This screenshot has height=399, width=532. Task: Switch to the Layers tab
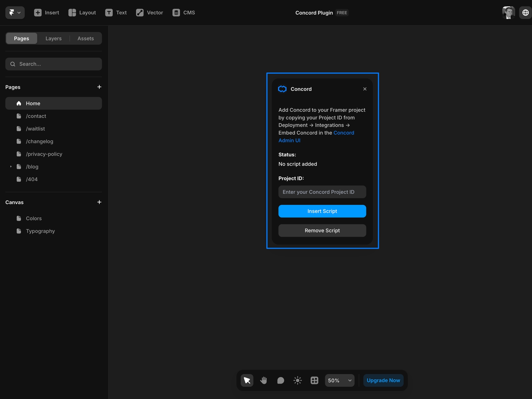point(54,38)
